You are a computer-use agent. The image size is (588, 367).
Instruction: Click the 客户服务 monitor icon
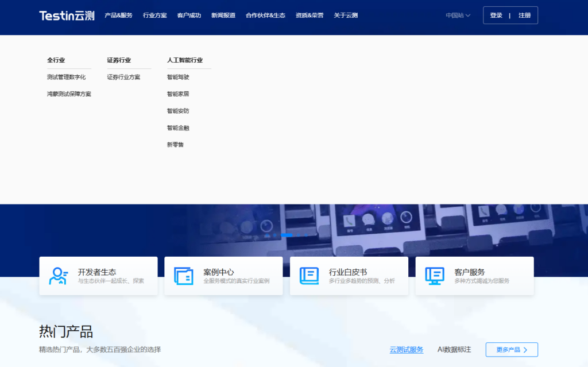tap(435, 275)
